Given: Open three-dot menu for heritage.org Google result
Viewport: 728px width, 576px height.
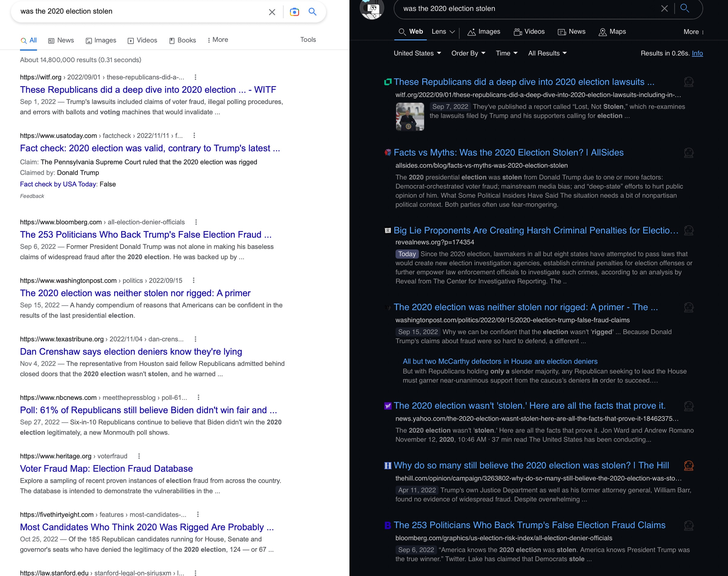Looking at the screenshot, I should point(139,456).
